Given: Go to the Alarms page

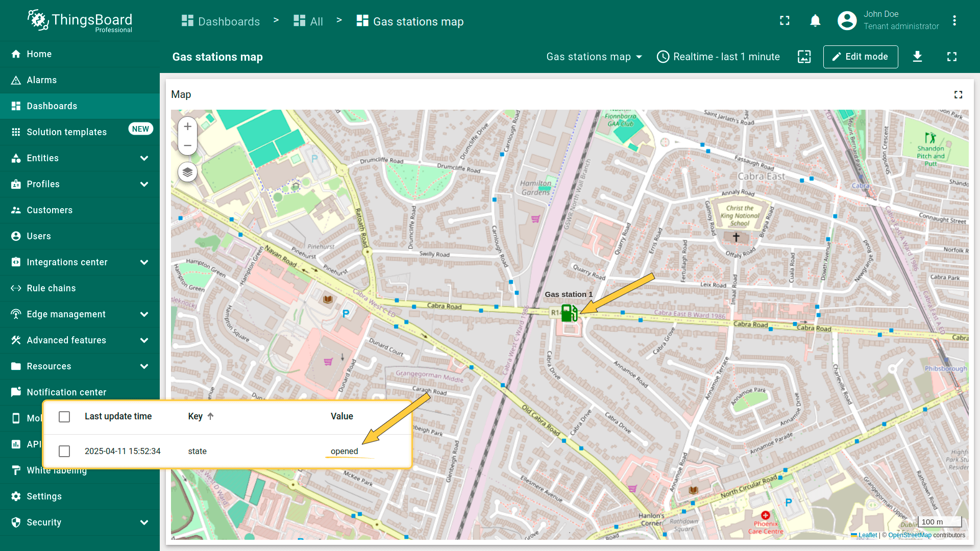Looking at the screenshot, I should click(42, 80).
